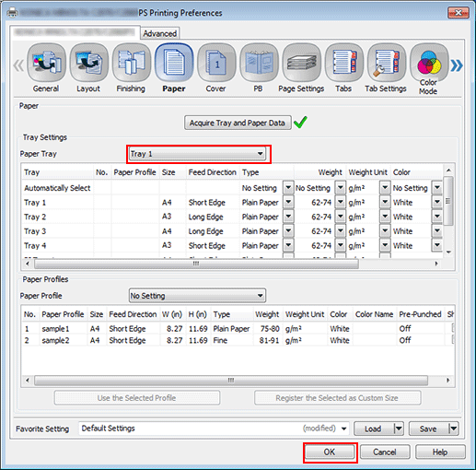Image resolution: width=476 pixels, height=470 pixels.
Task: Open Type dropdown for Tray 1 row
Action: click(x=288, y=203)
